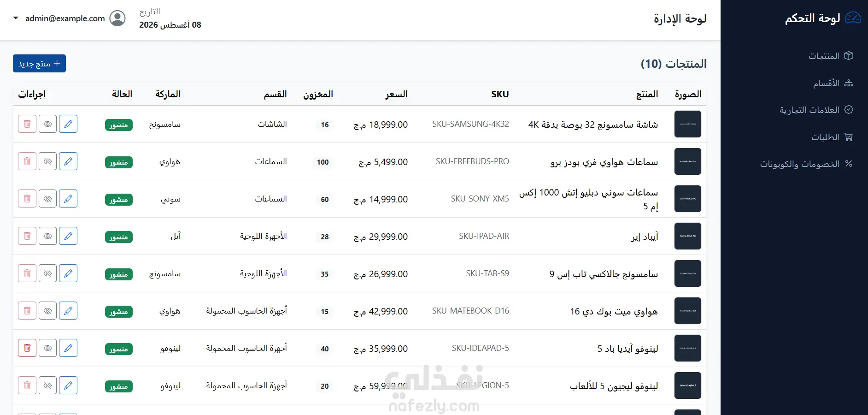This screenshot has height=415, width=868.
Task: Click the category الشاشات cell
Action: click(272, 124)
